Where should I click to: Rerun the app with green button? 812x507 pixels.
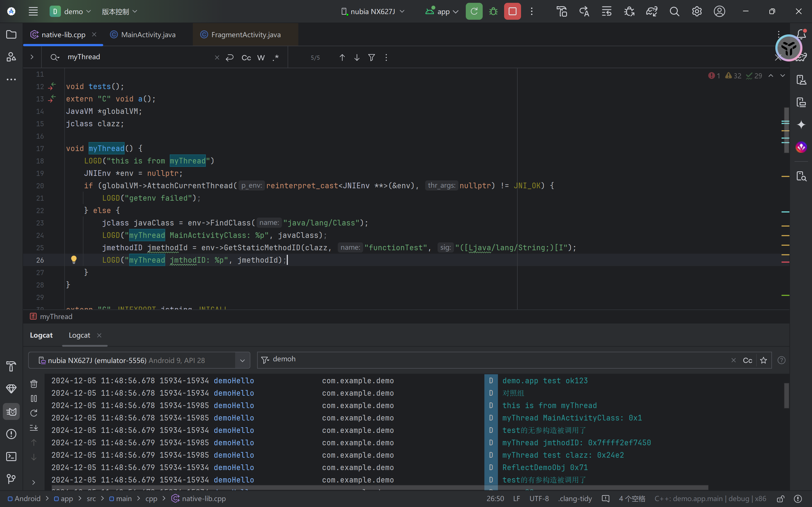(x=474, y=11)
